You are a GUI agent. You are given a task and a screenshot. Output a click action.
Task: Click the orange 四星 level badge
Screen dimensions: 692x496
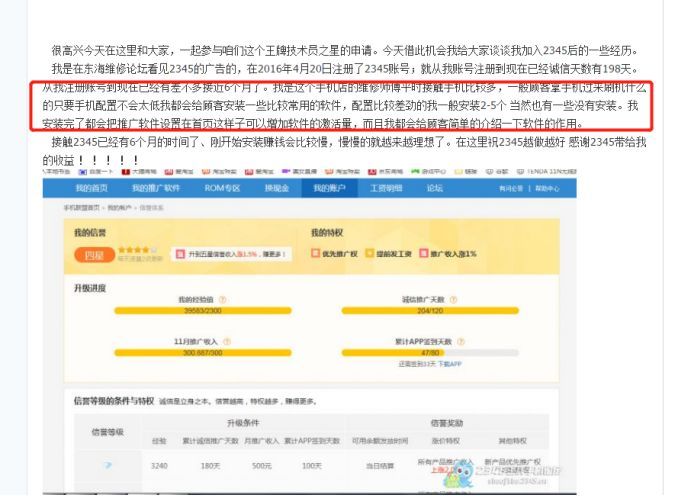point(94,255)
